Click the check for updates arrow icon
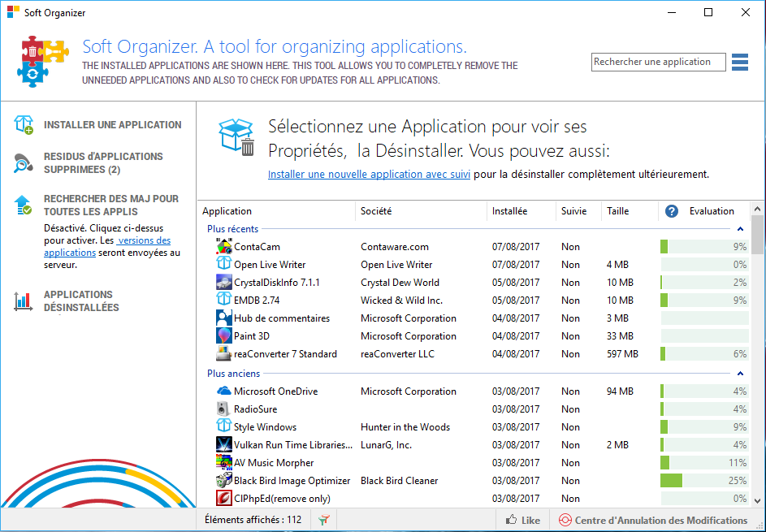Image resolution: width=766 pixels, height=532 pixels. coord(23,205)
